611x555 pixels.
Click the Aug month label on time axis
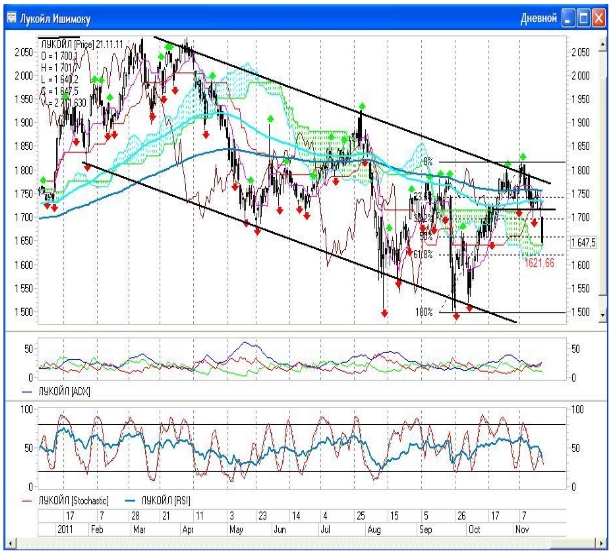click(374, 530)
